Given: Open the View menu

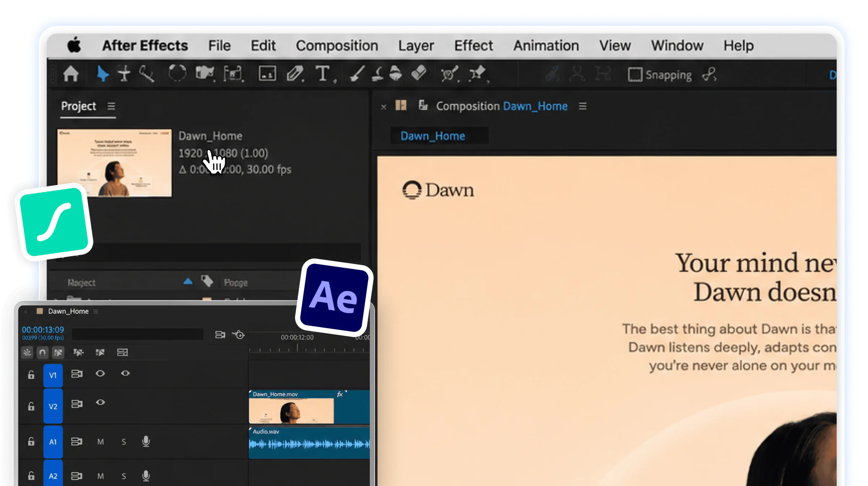Looking at the screenshot, I should pos(615,46).
